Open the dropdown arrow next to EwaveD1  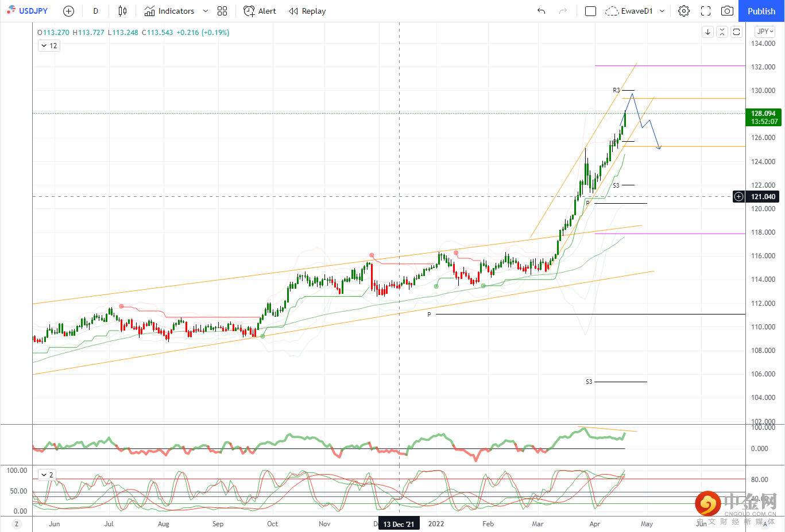662,11
